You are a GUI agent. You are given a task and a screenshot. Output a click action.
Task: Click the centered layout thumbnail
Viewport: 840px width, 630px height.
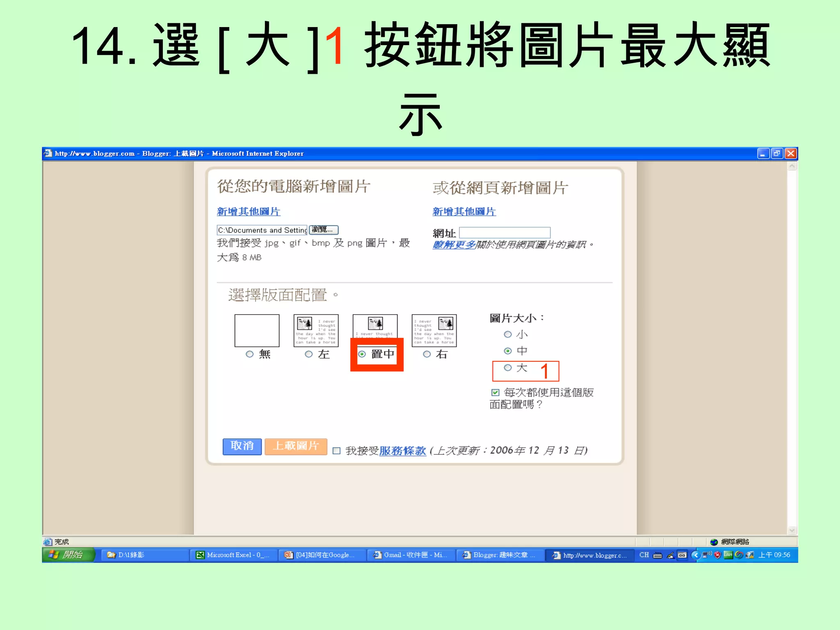375,326
